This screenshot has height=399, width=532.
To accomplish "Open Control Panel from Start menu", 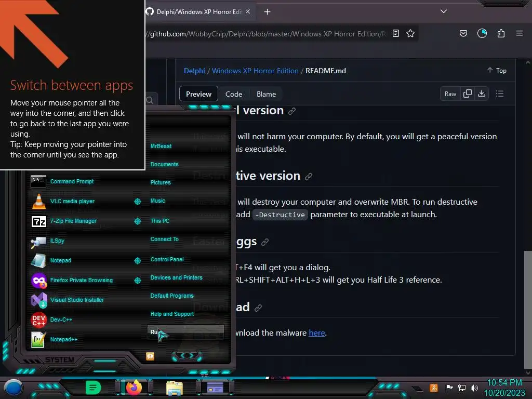I will [167, 259].
